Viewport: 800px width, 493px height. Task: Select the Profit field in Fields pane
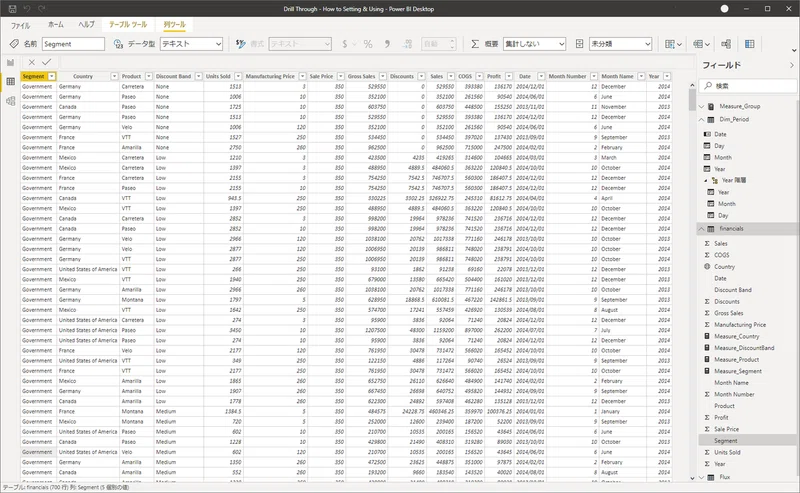[x=721, y=417]
